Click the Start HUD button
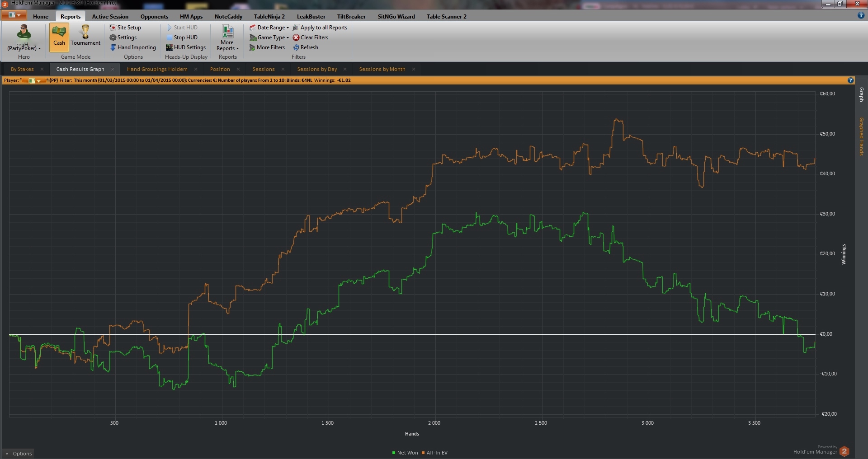 click(182, 28)
